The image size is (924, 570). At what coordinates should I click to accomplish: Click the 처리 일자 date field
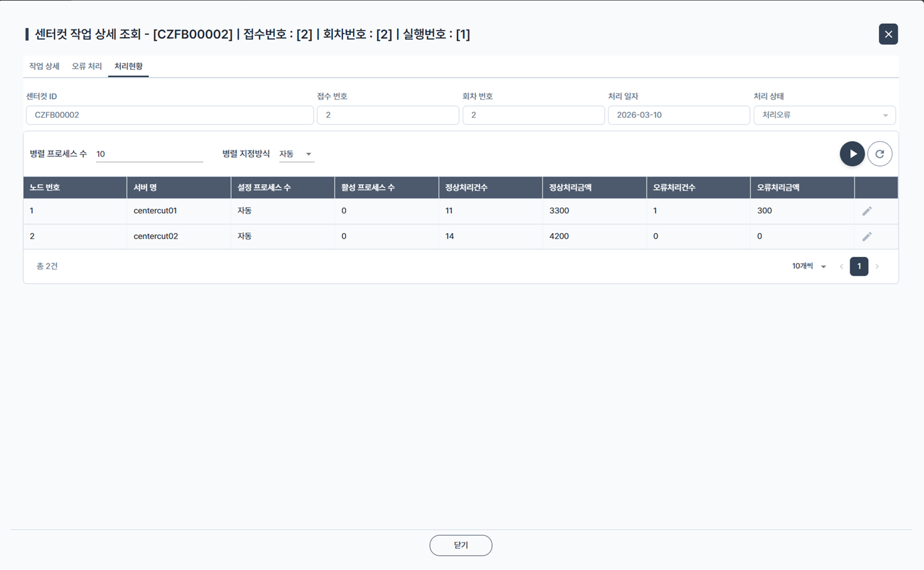coord(679,115)
